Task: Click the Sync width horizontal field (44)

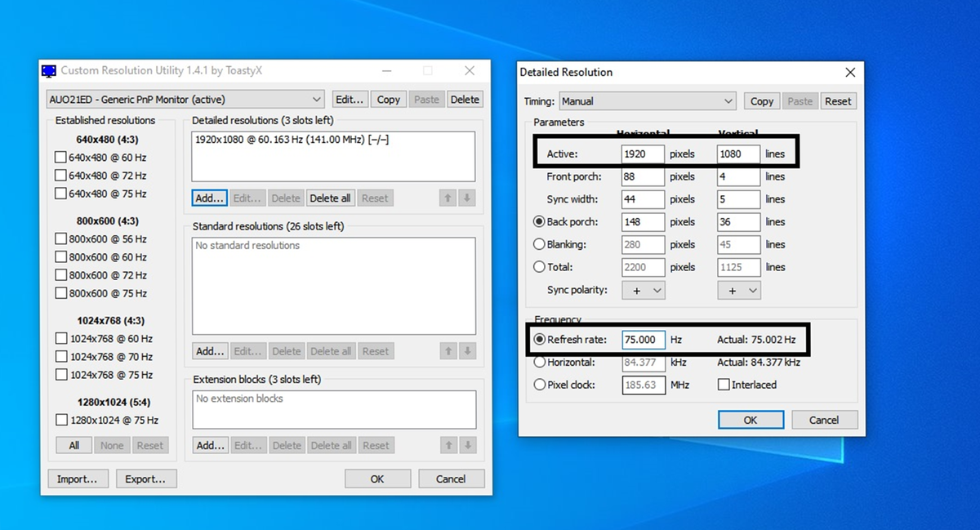Action: pos(644,199)
